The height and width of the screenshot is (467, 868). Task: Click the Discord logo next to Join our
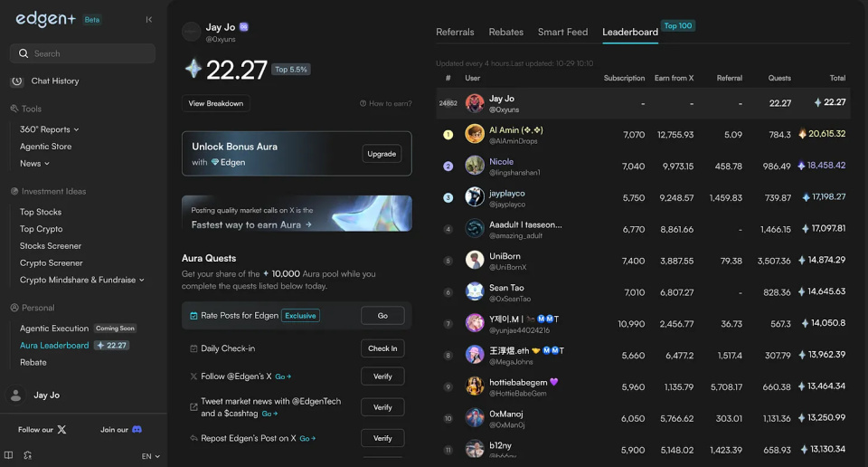137,429
